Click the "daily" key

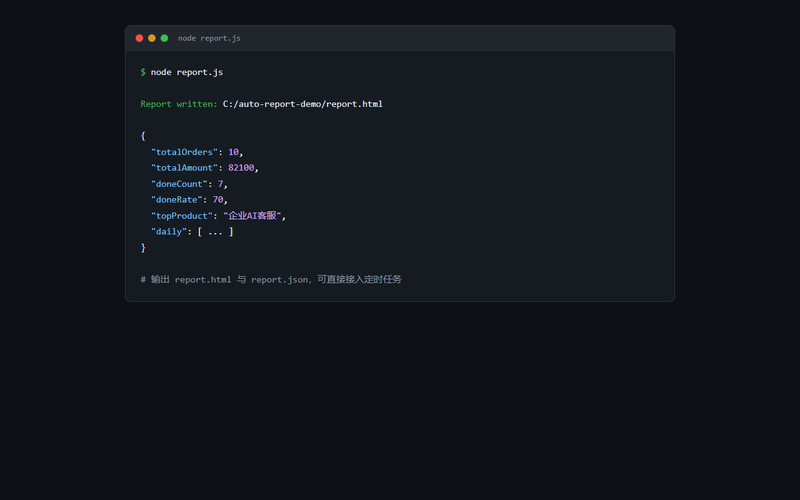pos(169,232)
